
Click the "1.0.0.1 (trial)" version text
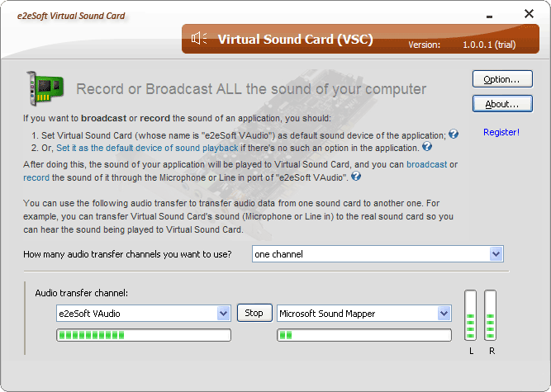(489, 45)
